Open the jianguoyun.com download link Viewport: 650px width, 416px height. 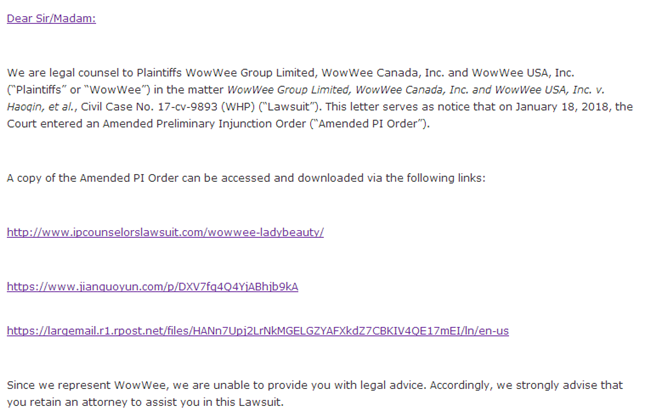click(152, 286)
